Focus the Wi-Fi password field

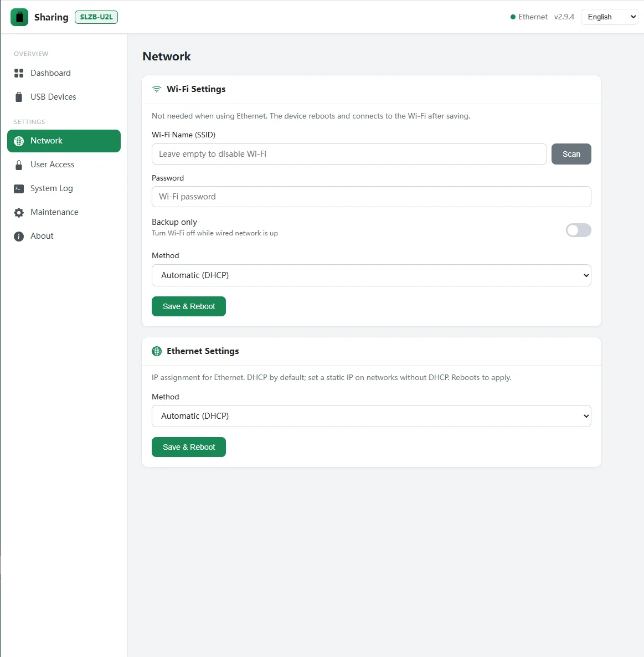tap(372, 197)
